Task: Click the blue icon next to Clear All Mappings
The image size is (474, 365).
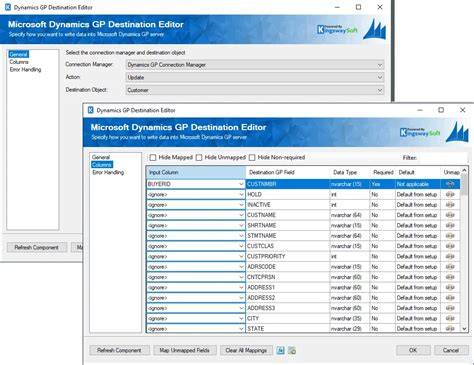Action: [x=281, y=350]
